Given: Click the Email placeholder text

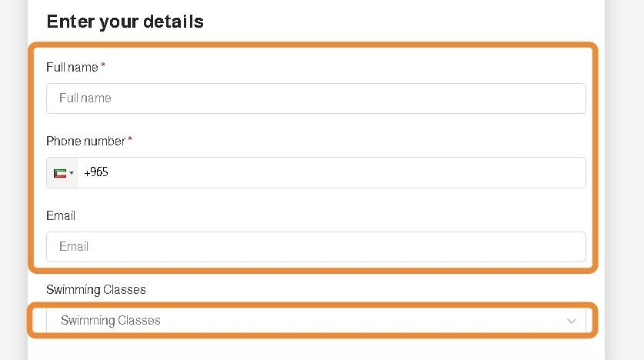Looking at the screenshot, I should point(74,247).
